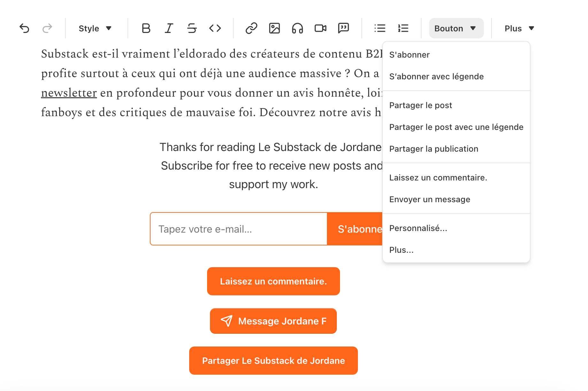The height and width of the screenshot is (391, 588).
Task: Insert a code block
Action: click(x=215, y=28)
